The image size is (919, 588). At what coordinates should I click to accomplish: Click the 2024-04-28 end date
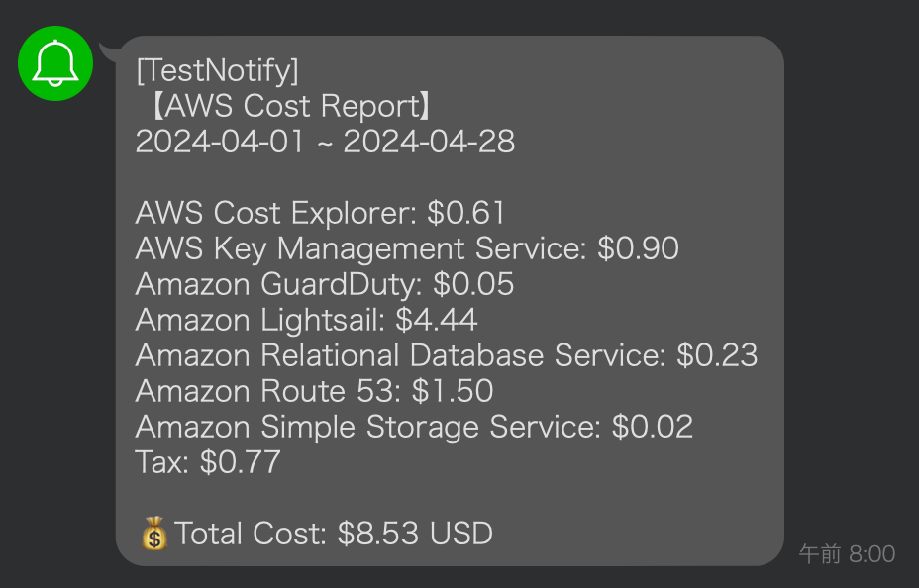429,142
